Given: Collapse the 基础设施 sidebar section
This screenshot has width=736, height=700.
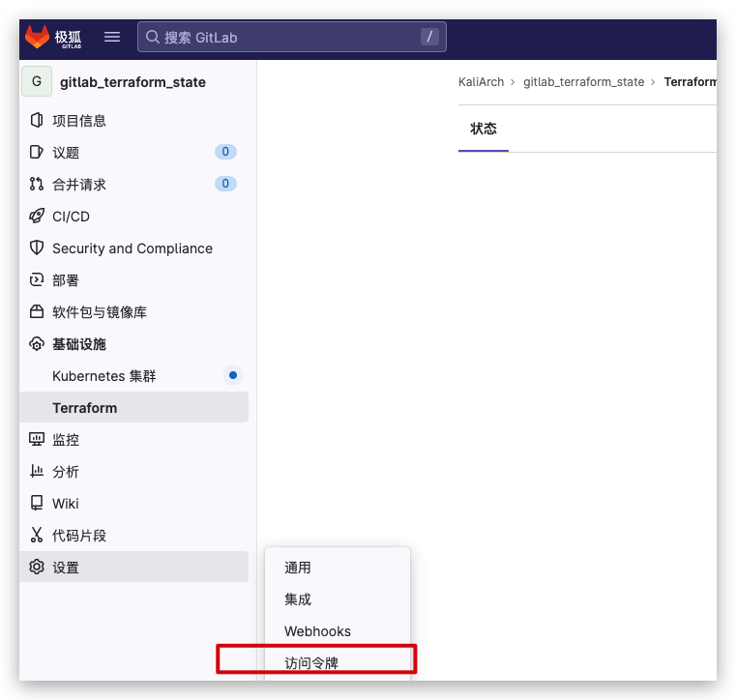Looking at the screenshot, I should coord(79,344).
